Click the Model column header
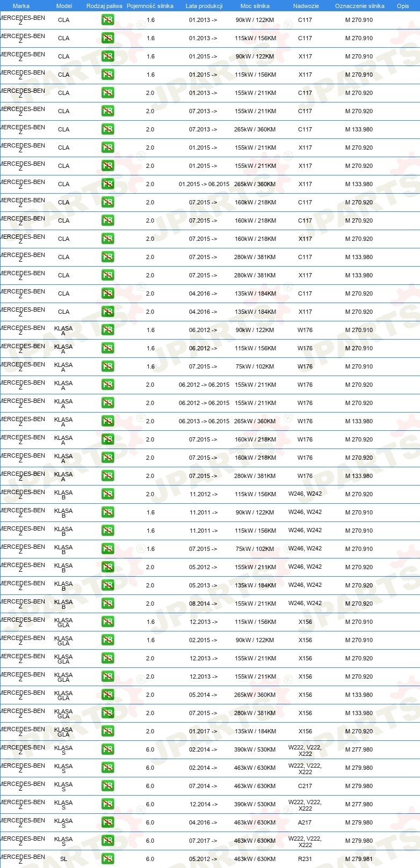 [64, 6]
